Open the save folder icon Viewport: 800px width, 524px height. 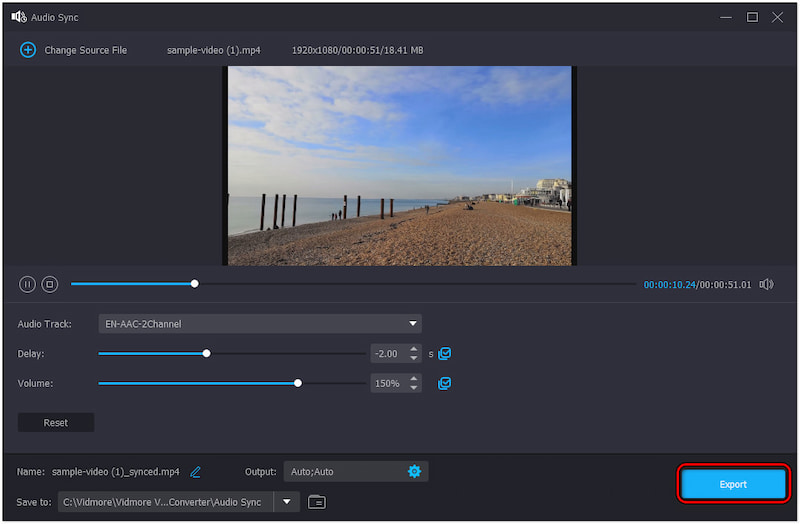pyautogui.click(x=317, y=502)
